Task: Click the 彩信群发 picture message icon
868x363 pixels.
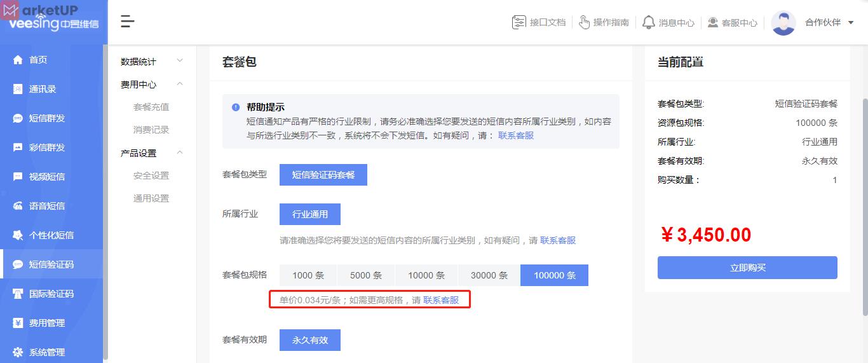Action: [18, 147]
